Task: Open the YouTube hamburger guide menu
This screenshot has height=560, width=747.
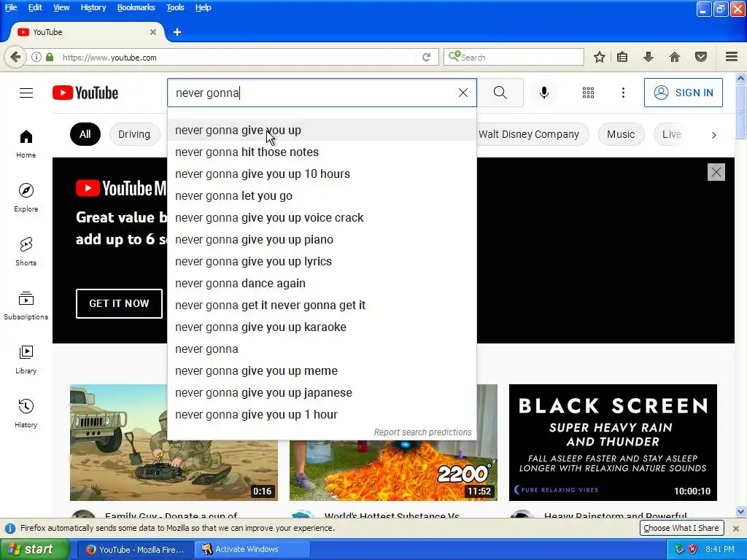Action: pos(26,93)
